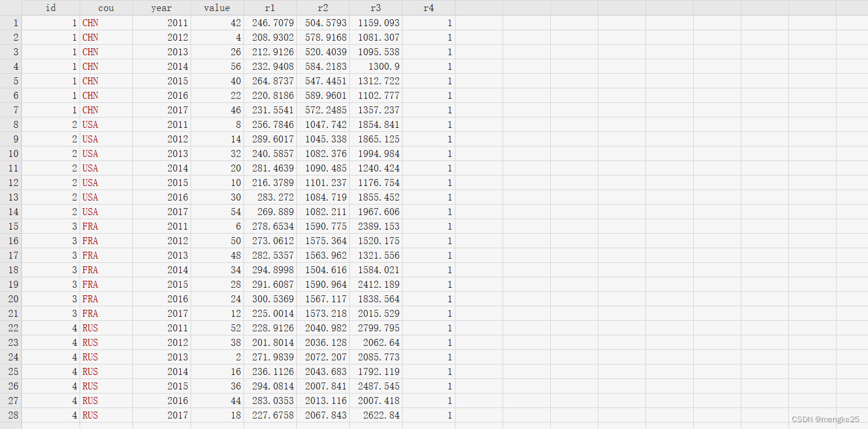Screen dimensions: 868x429
Task: Click r2 value 2040.982
Action: click(323, 328)
